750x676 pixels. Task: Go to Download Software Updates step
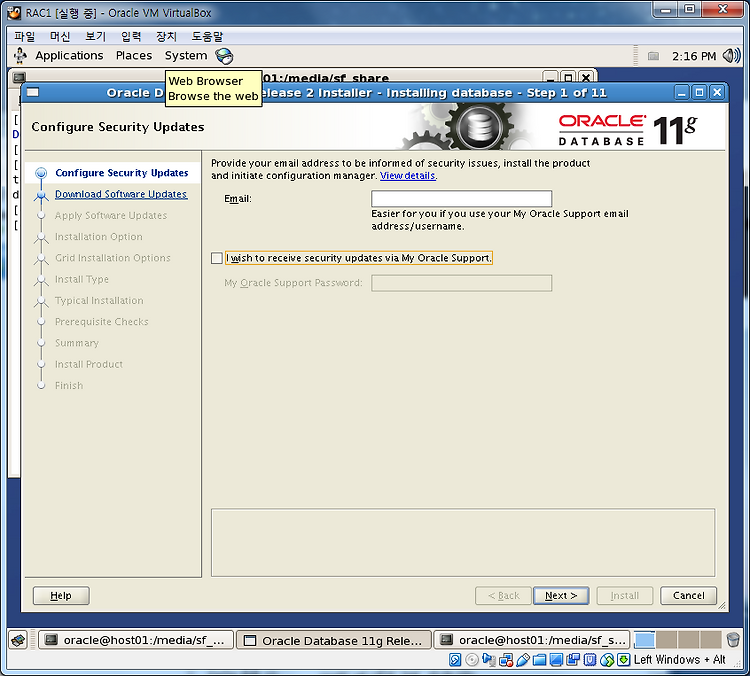tap(121, 194)
